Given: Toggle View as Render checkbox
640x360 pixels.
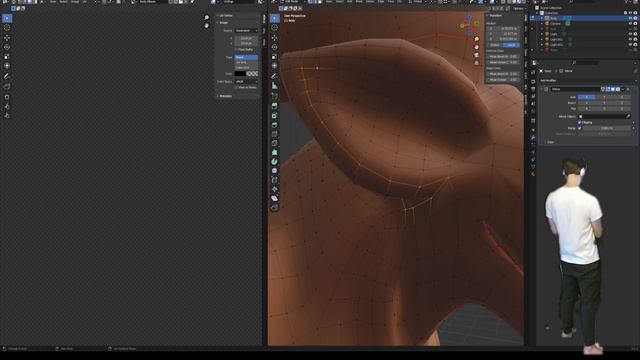Looking at the screenshot, I should tap(236, 87).
